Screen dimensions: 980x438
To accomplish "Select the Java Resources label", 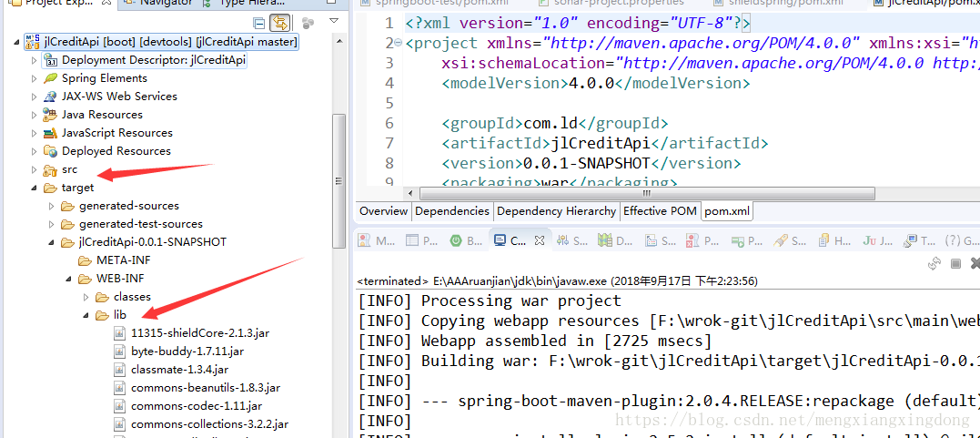I will pos(102,115).
